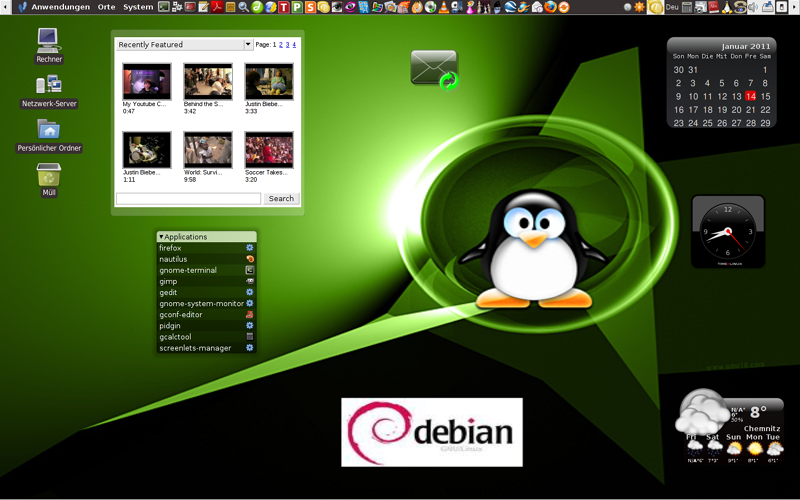Launch gnome-system-monitor from the Applications list
The height and width of the screenshot is (500, 800).
(206, 304)
